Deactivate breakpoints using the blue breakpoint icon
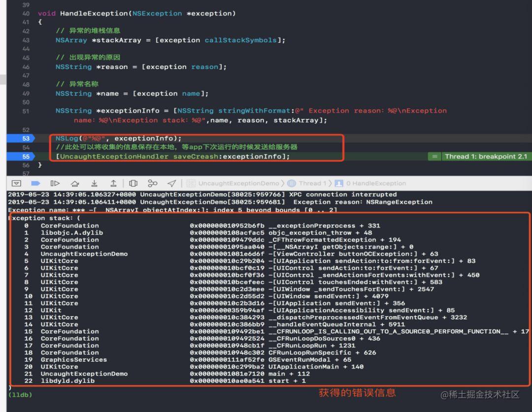The width and height of the screenshot is (532, 412). coord(35,183)
